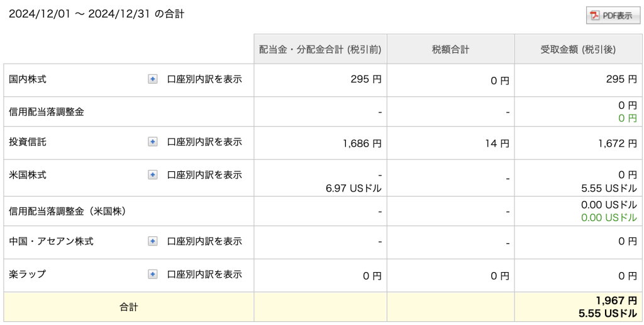This screenshot has width=644, height=325.
Task: Open 口座別内訳を表示 link for 中国・アセアン株式
Action: (x=204, y=241)
